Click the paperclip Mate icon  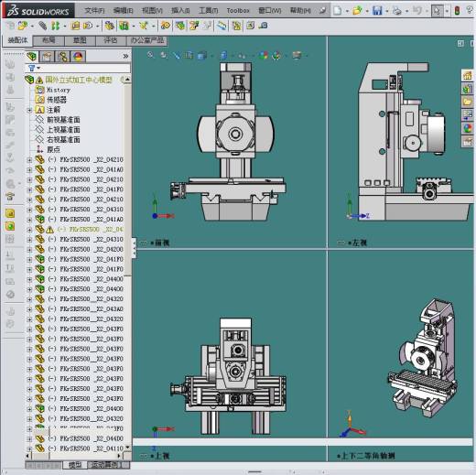tap(42, 26)
